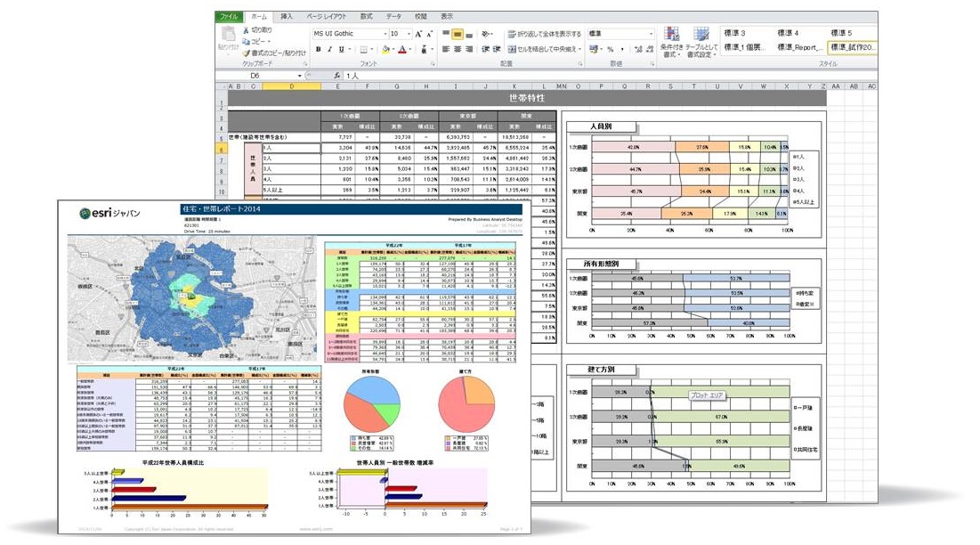980x545 pixels.
Task: Toggle wrap text (折り返して全体を表示する)
Action: coord(545,34)
